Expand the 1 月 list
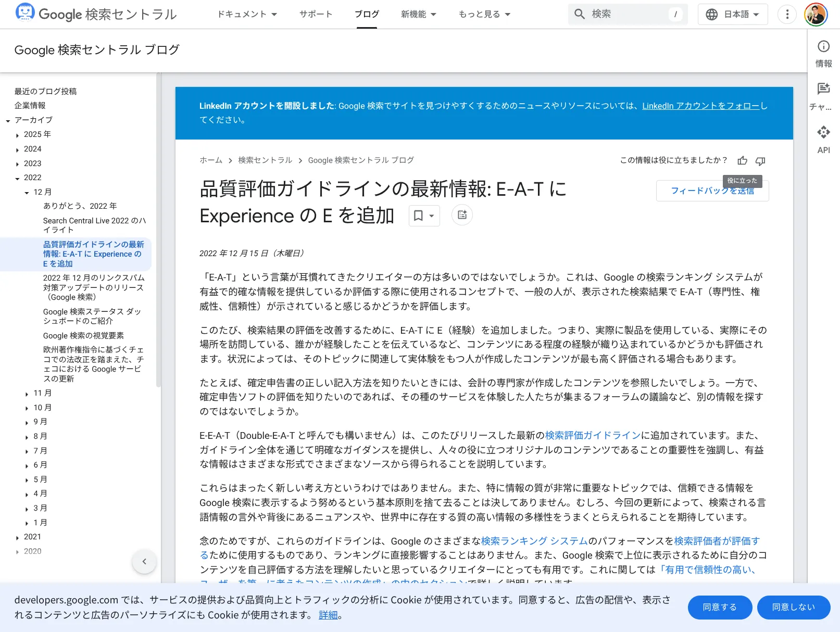The height and width of the screenshot is (632, 840). coord(27,523)
